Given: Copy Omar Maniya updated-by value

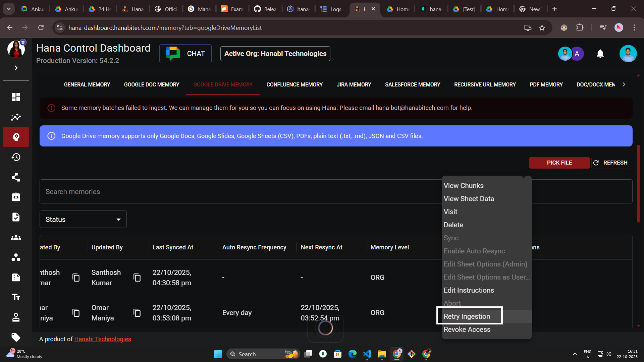Looking at the screenshot, I should [137, 313].
